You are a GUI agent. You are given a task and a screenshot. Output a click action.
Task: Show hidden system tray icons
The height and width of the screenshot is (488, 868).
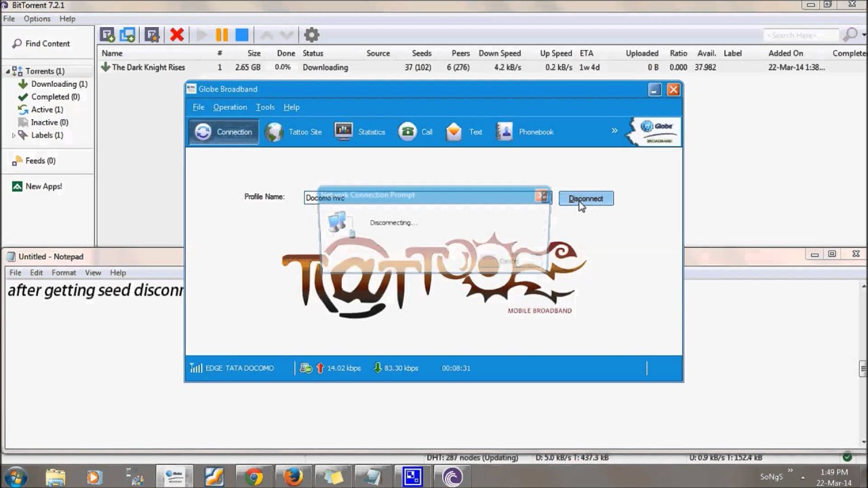803,477
